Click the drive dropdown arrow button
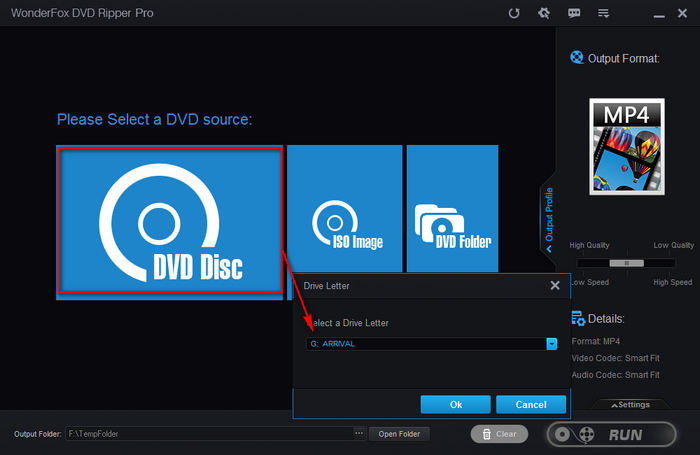 pyautogui.click(x=552, y=344)
